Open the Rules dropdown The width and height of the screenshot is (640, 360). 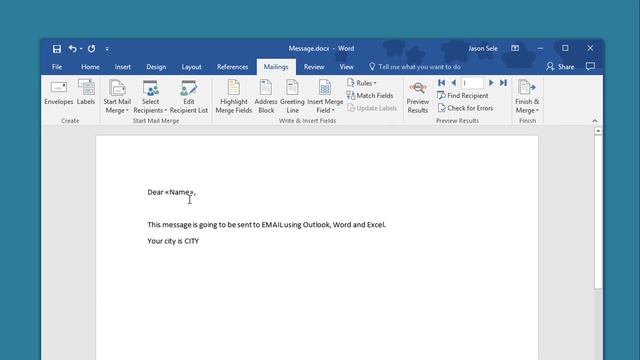[362, 83]
